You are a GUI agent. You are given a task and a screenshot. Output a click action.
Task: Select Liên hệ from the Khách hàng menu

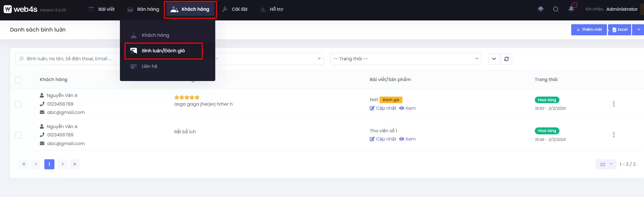point(149,66)
